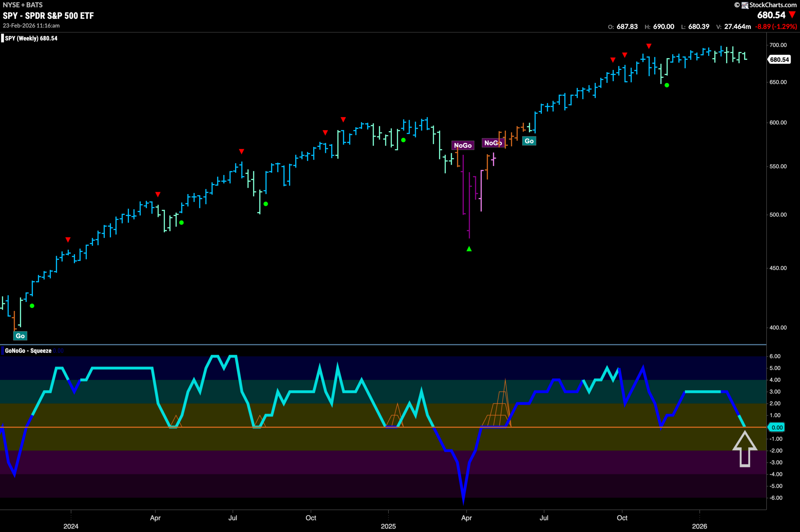The image size is (800, 532).
Task: Click the 400.00 price axis label
Action: [x=778, y=327]
